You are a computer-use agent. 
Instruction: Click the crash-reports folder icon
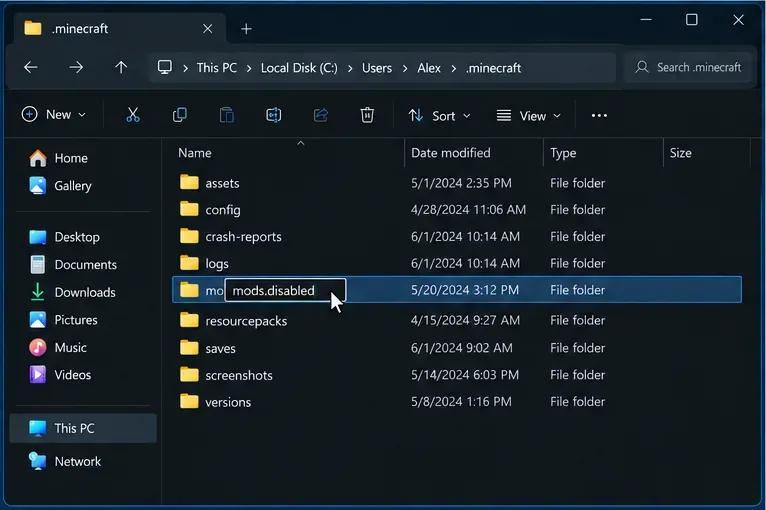tap(189, 236)
